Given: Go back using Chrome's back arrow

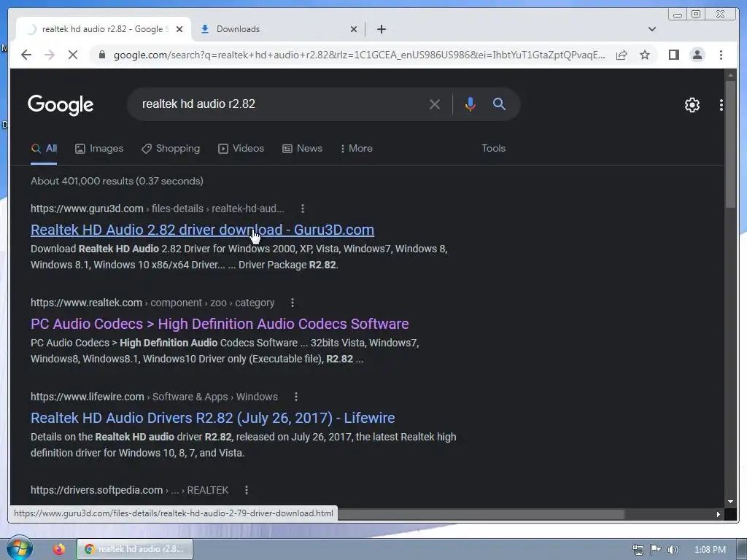Looking at the screenshot, I should (26, 55).
